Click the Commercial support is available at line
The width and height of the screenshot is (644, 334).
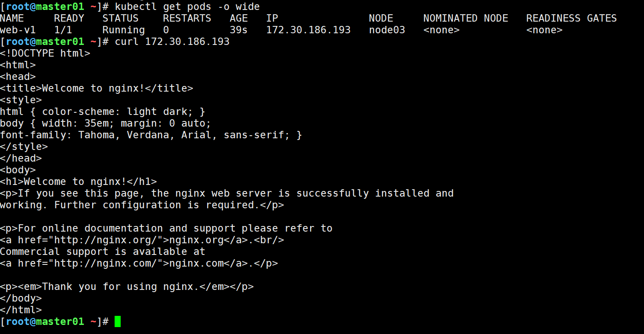click(x=103, y=251)
